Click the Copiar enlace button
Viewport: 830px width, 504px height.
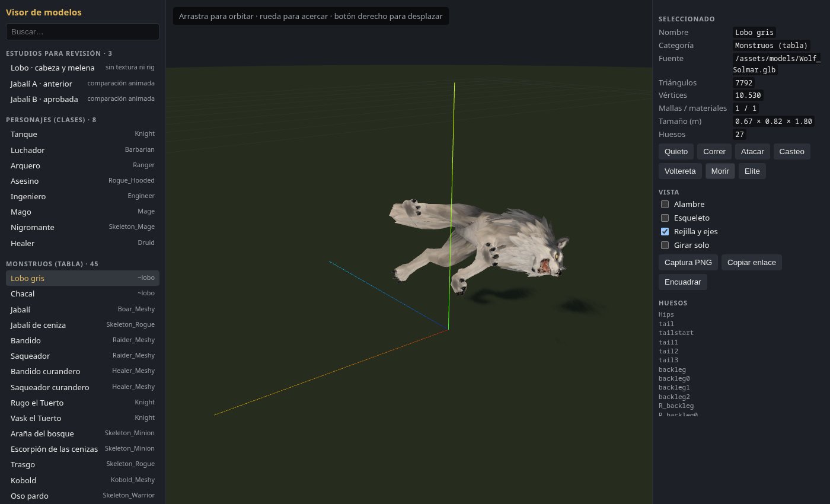pyautogui.click(x=752, y=262)
